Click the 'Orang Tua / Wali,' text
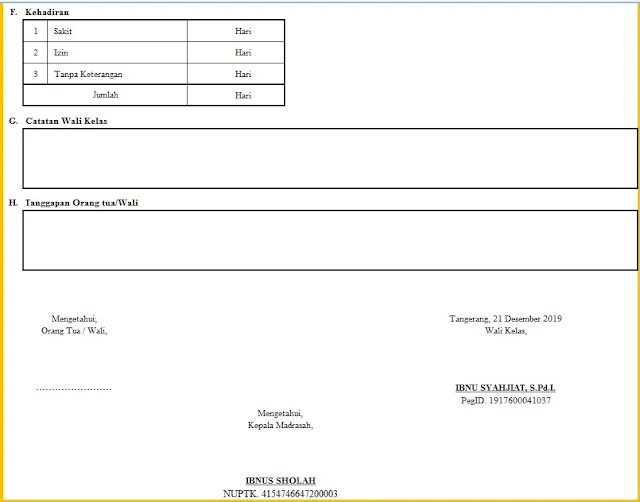 point(74,331)
